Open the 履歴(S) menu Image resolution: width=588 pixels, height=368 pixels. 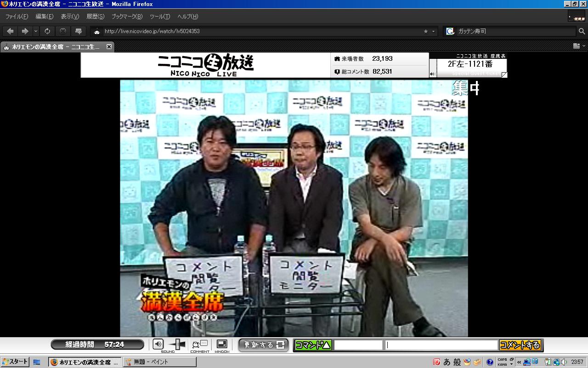click(96, 17)
